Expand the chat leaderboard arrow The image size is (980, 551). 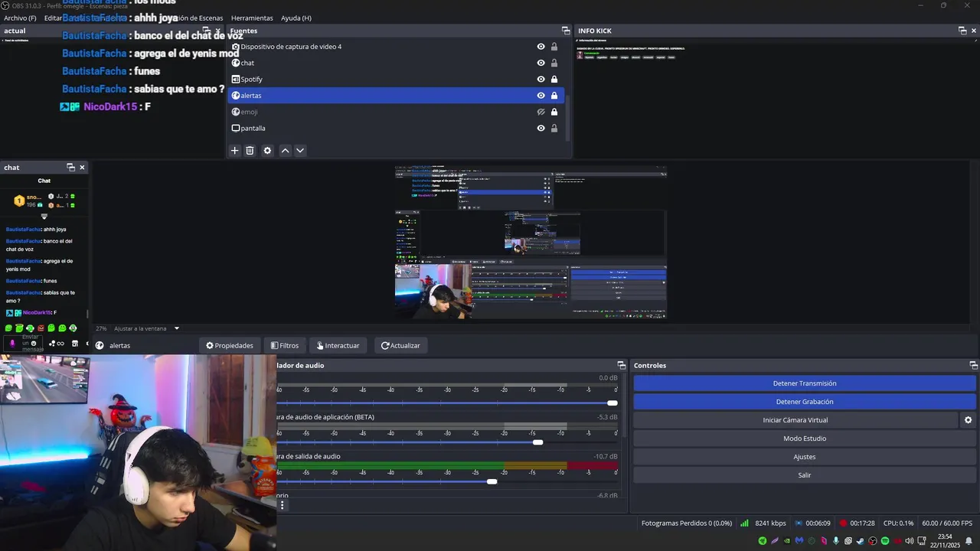pos(44,217)
